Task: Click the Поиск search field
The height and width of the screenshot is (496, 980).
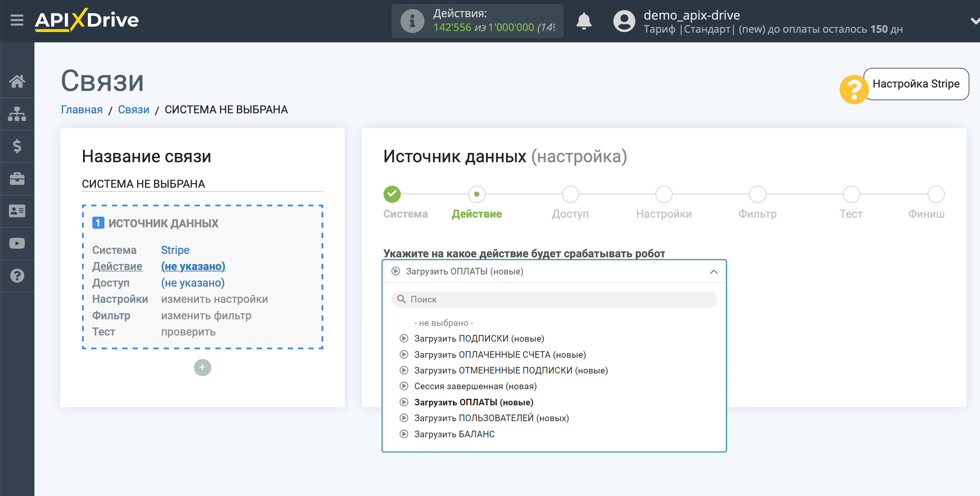Action: pyautogui.click(x=554, y=299)
